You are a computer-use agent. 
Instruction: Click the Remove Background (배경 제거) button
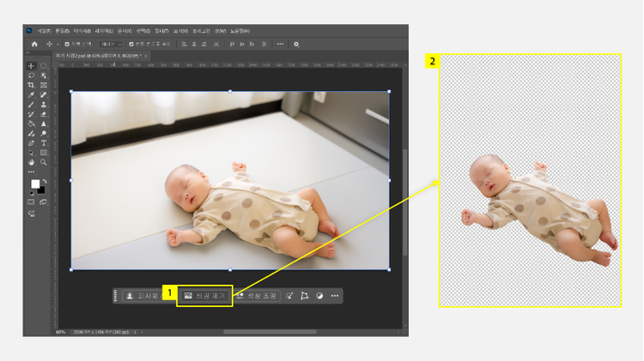click(205, 296)
